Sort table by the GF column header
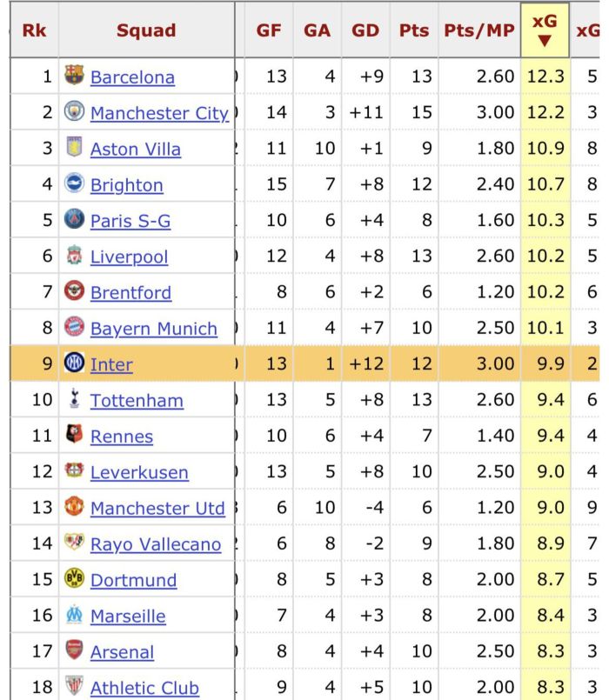This screenshot has height=700, width=609. 269,30
